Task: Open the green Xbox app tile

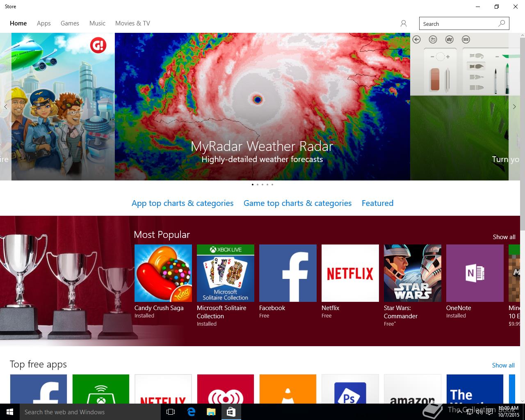Action: pyautogui.click(x=101, y=389)
